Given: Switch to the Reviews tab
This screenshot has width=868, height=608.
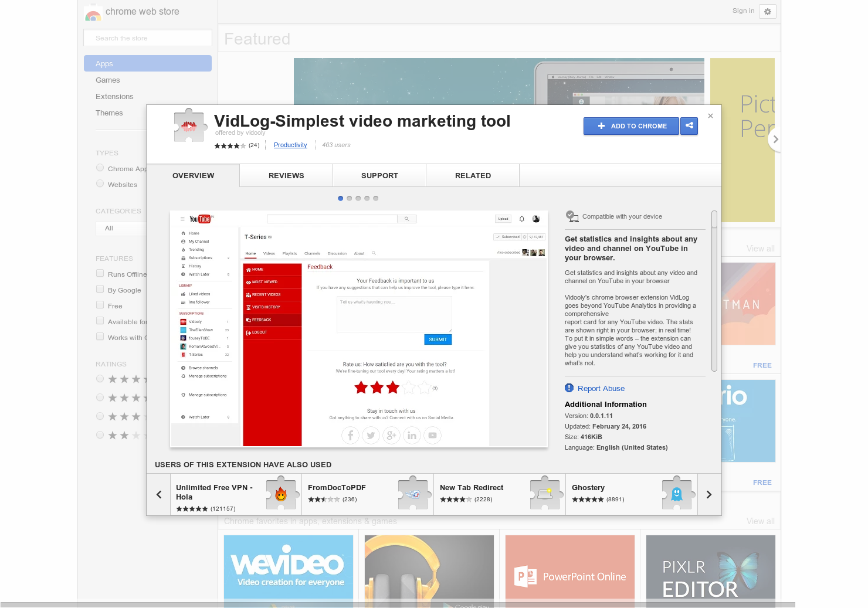Looking at the screenshot, I should tap(286, 175).
